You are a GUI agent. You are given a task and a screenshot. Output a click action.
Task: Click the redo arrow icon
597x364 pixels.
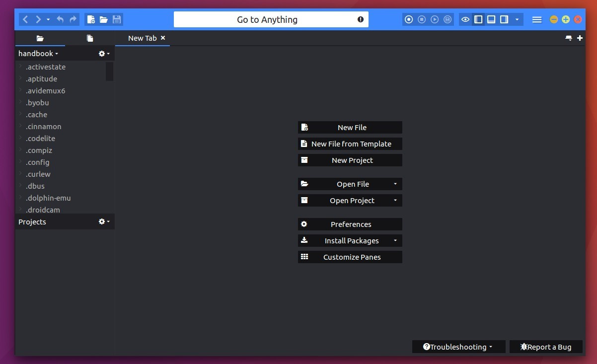pyautogui.click(x=73, y=19)
